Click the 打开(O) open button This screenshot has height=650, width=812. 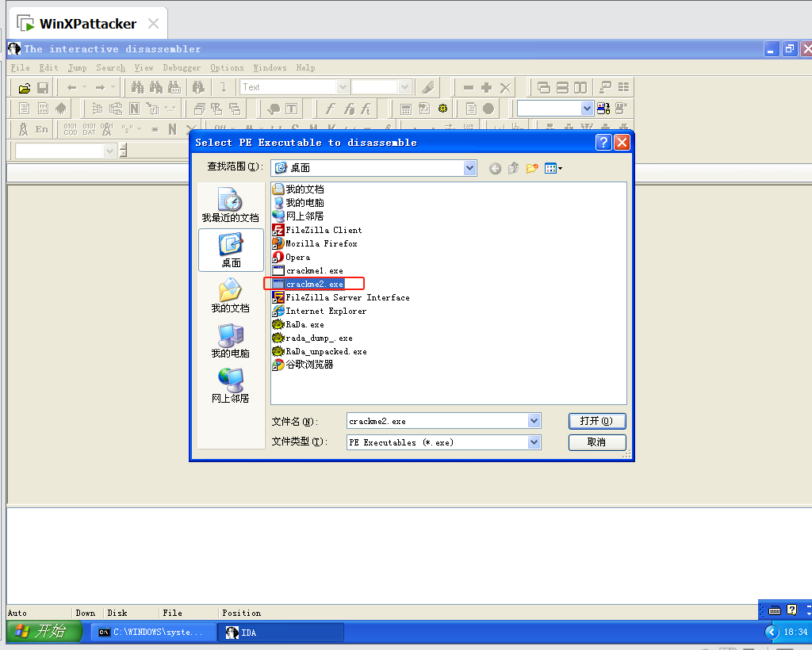coord(596,421)
